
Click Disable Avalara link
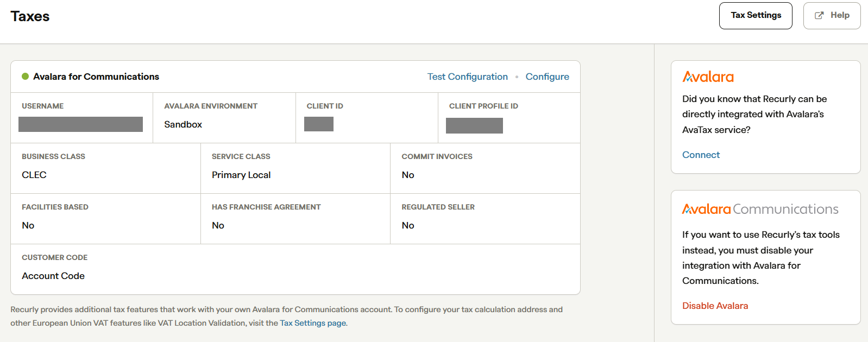tap(715, 306)
